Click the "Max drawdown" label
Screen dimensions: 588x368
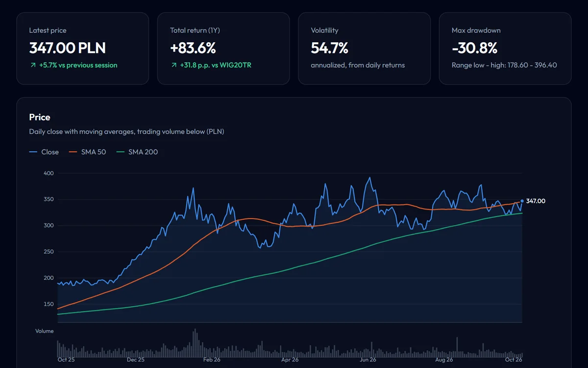(476, 30)
